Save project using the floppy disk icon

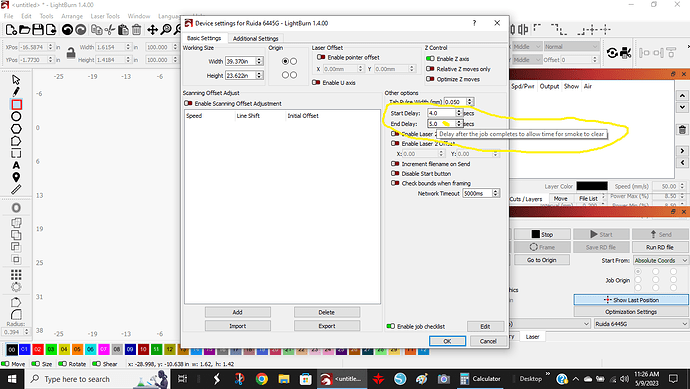pyautogui.click(x=38, y=29)
